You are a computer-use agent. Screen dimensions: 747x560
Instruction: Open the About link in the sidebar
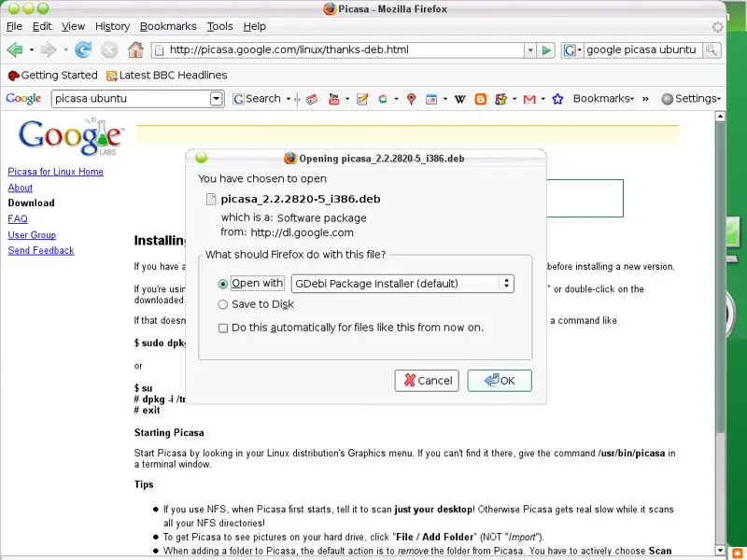20,189
